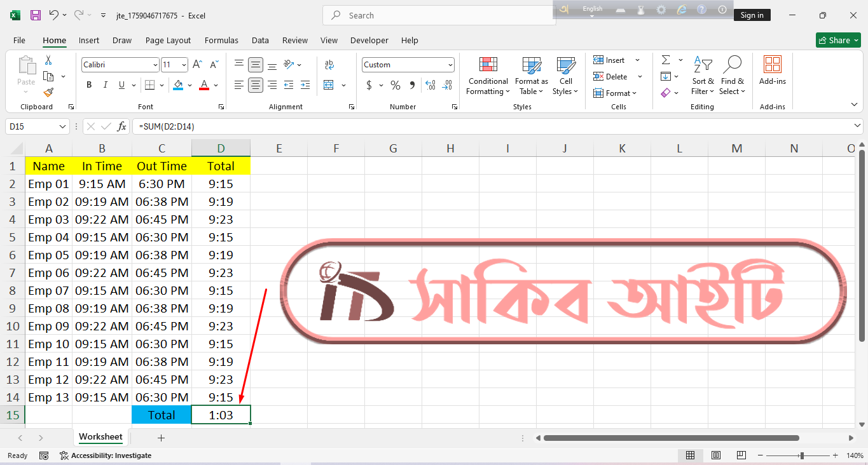This screenshot has width=868, height=465.
Task: Click the Insert Function fx icon
Action: point(121,126)
